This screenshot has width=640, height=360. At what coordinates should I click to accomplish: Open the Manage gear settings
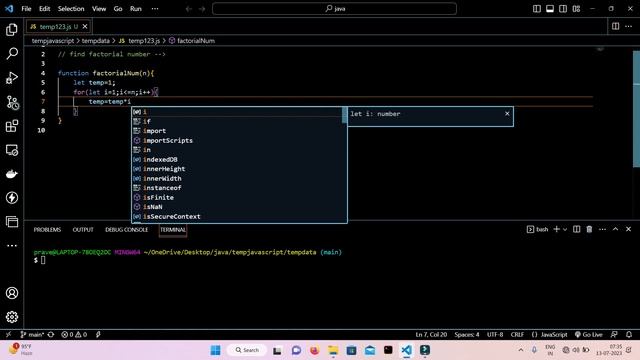click(12, 317)
